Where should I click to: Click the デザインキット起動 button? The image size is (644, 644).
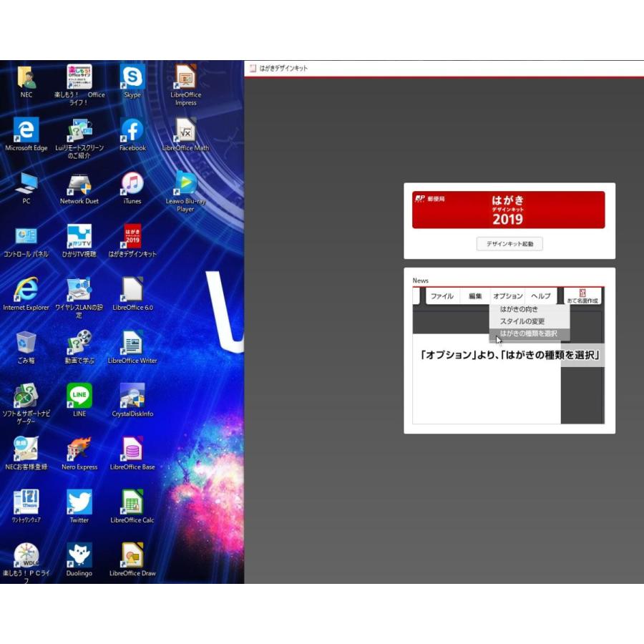tap(509, 244)
